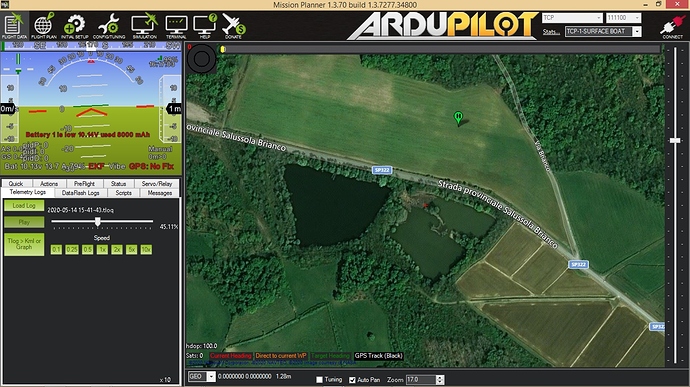690x387 pixels.
Task: Uncheck the Auto Pan checkbox
Action: (x=352, y=380)
